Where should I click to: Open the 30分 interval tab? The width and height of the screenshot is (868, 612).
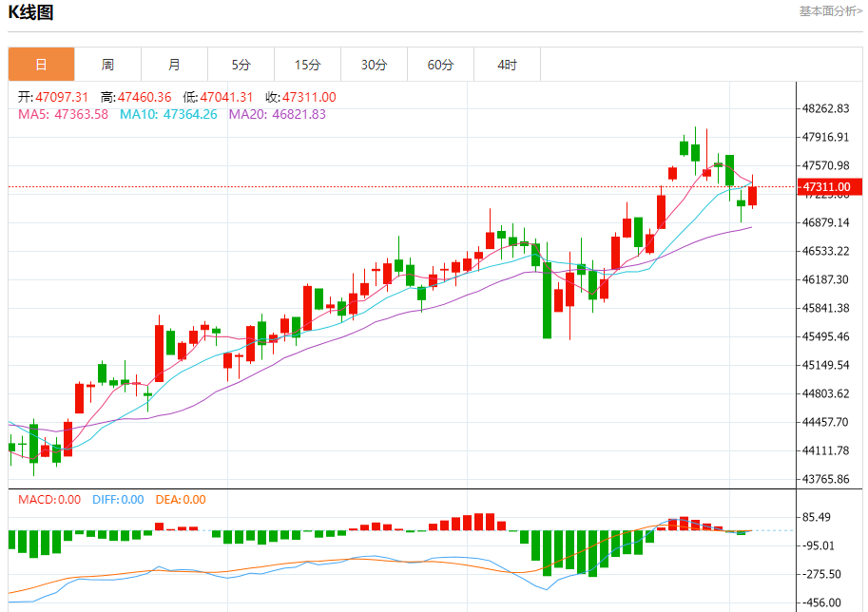coord(375,65)
